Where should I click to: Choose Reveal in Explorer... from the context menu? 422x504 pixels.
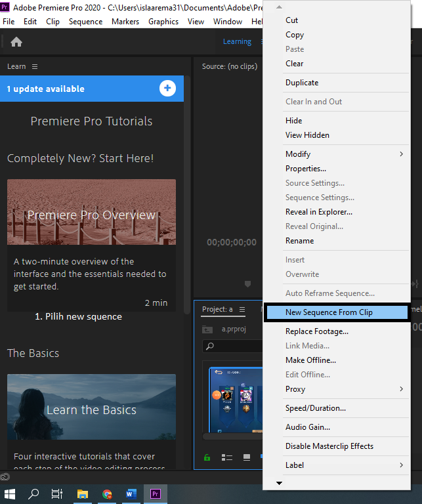[345, 212]
